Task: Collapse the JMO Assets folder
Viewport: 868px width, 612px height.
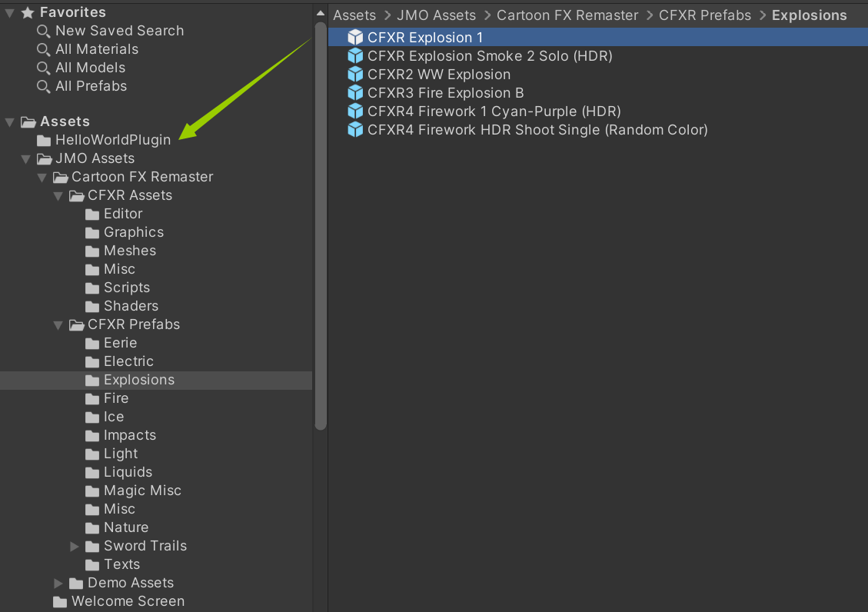Action: pos(25,159)
